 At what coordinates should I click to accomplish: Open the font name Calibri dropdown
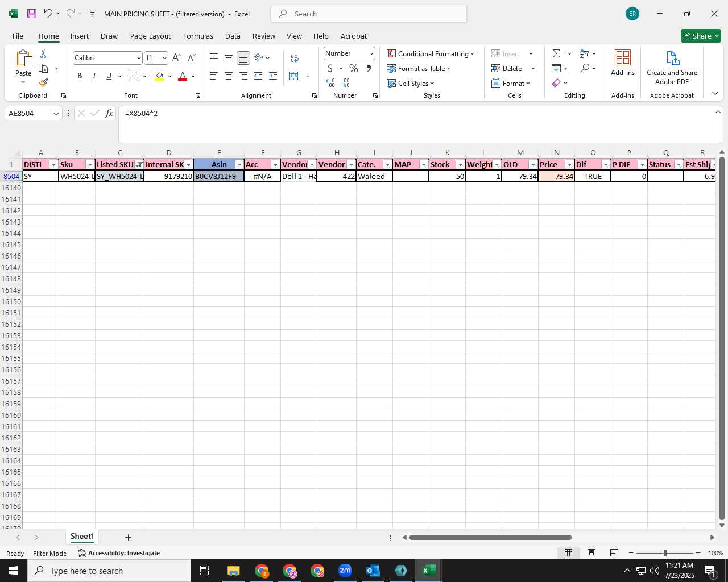click(x=138, y=58)
